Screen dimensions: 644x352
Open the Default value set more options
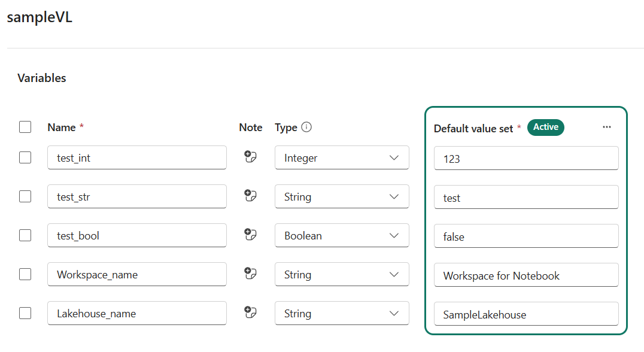(x=607, y=128)
